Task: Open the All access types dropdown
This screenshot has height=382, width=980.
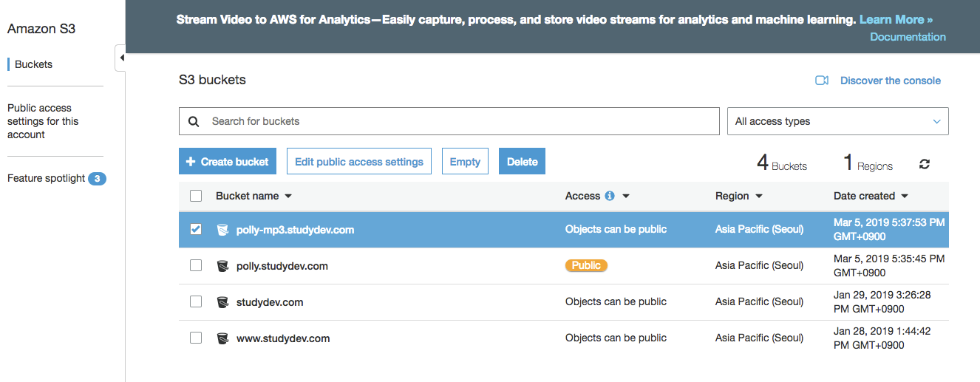Action: (x=838, y=121)
